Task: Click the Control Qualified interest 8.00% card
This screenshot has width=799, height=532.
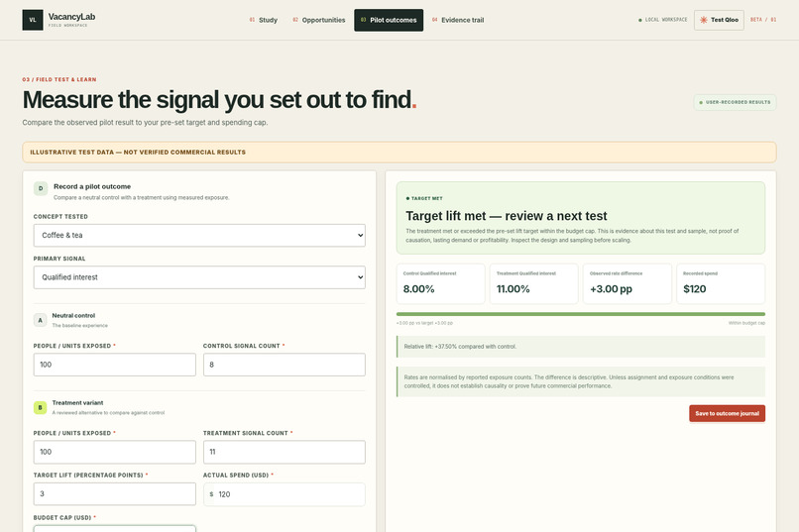Action: pos(441,283)
